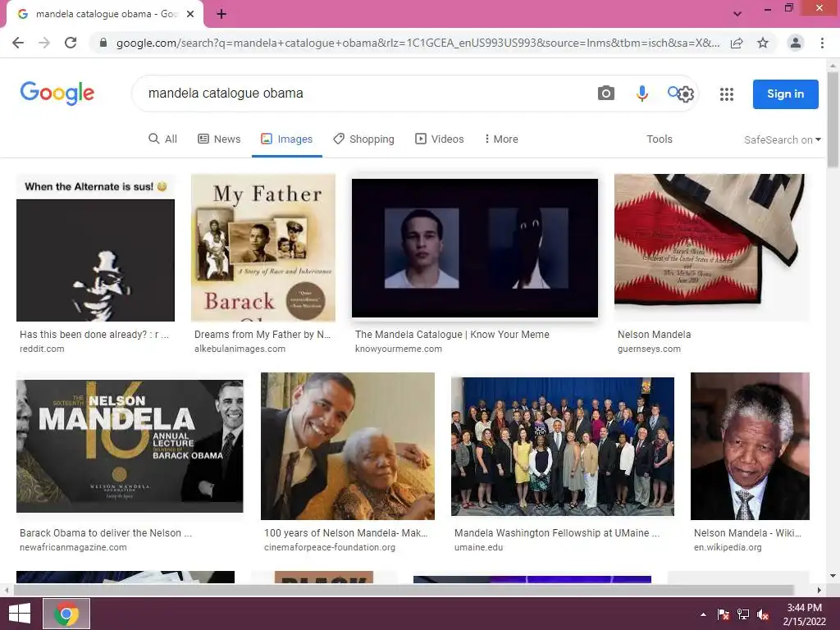Image resolution: width=840 pixels, height=630 pixels.
Task: Open the Tools filter button
Action: pos(659,139)
